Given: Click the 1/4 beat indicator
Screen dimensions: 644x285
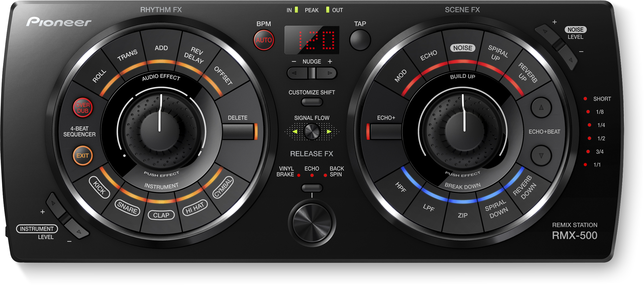Looking at the screenshot, I should pos(590,125).
